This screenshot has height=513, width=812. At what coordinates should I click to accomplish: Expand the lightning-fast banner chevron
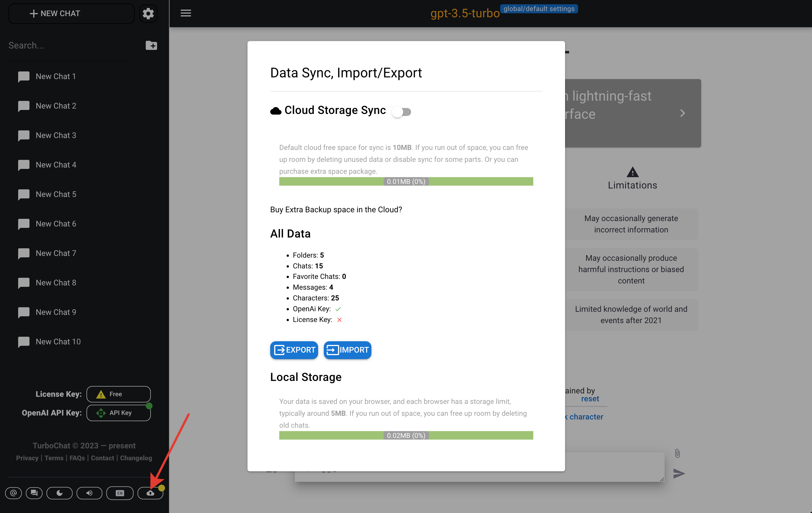682,113
